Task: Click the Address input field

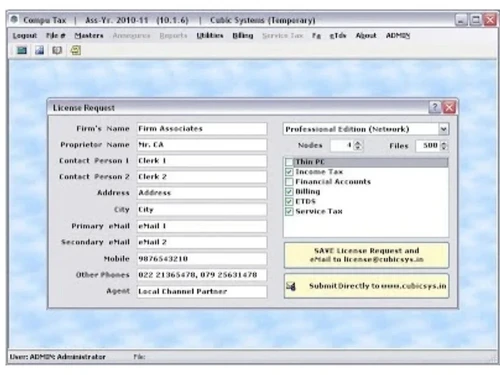Action: [202, 193]
